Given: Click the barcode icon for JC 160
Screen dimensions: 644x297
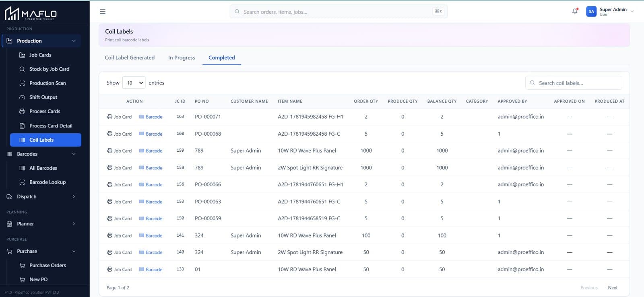Looking at the screenshot, I should click(x=142, y=134).
